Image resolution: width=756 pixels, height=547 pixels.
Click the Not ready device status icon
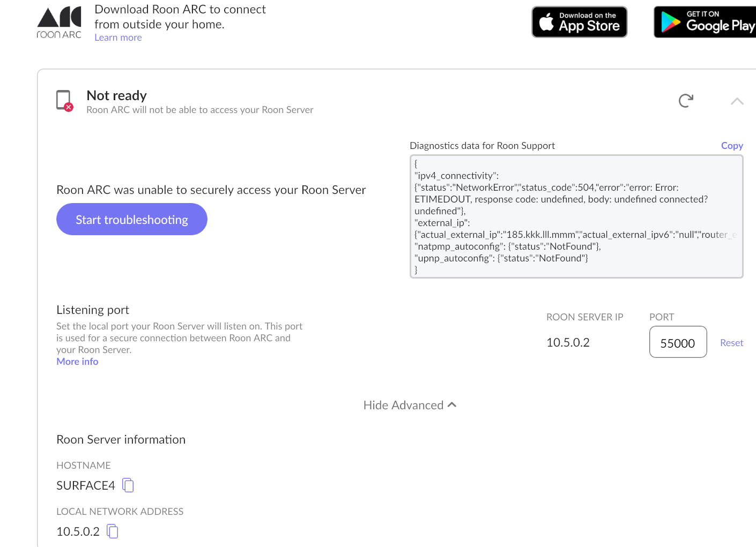pyautogui.click(x=64, y=101)
